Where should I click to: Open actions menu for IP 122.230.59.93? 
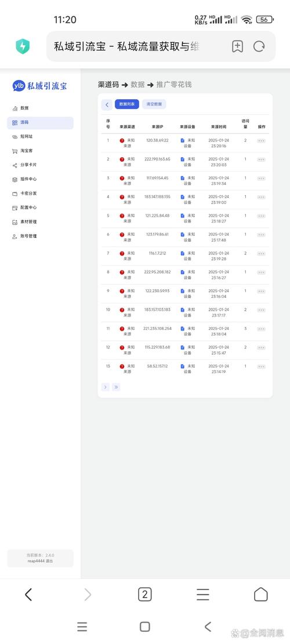pyautogui.click(x=261, y=292)
